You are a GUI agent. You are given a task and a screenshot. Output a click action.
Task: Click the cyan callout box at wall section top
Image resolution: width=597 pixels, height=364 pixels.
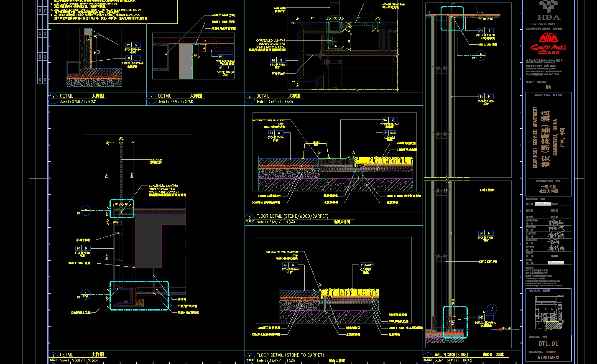(452, 18)
